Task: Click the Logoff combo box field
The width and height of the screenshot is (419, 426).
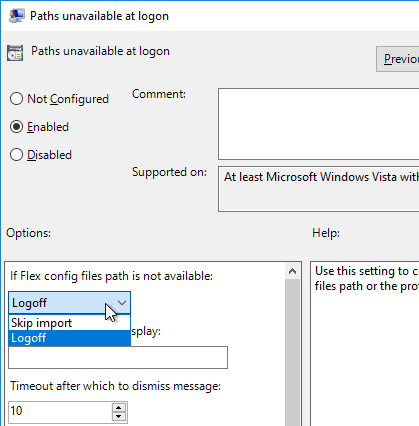Action: pos(69,303)
